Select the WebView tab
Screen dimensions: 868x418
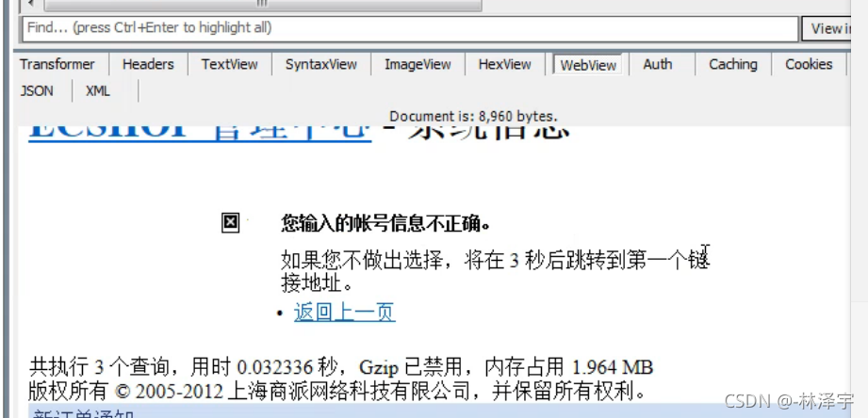click(x=588, y=65)
